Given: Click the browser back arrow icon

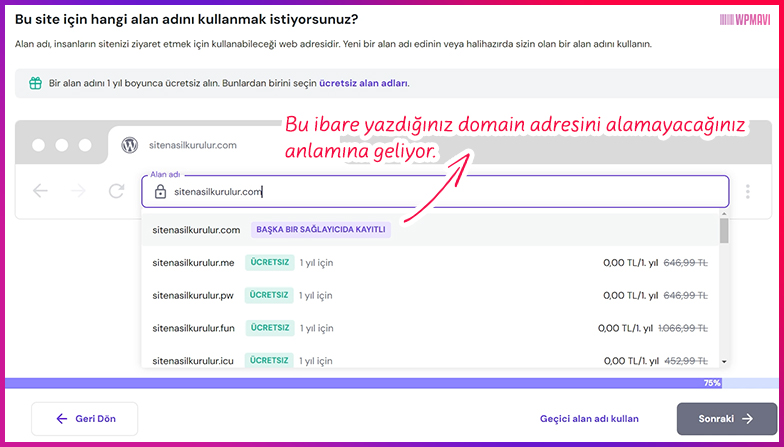Looking at the screenshot, I should click(40, 191).
